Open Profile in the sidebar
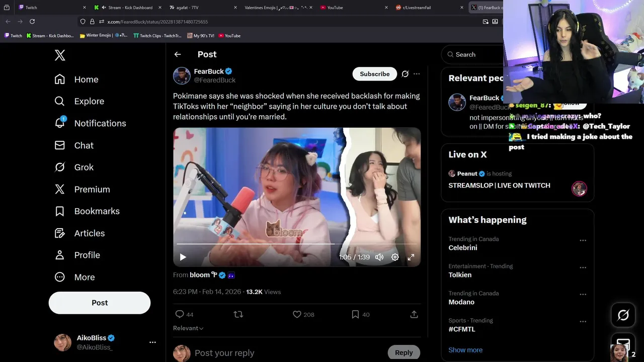 [77, 255]
